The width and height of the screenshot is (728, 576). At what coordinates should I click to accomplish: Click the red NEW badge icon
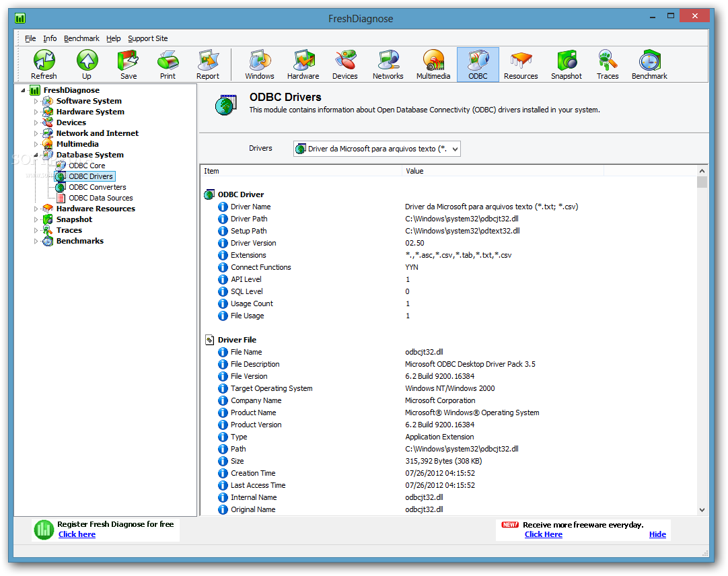tap(510, 524)
